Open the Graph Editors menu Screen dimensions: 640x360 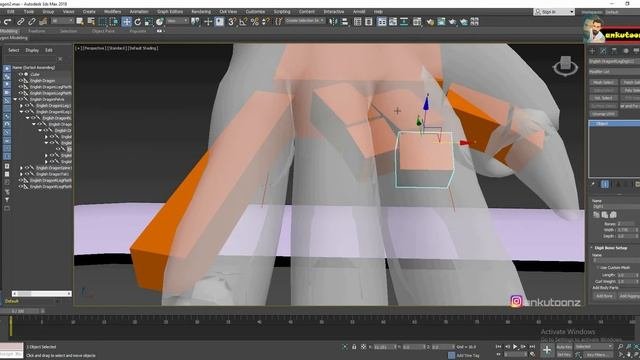pos(170,12)
